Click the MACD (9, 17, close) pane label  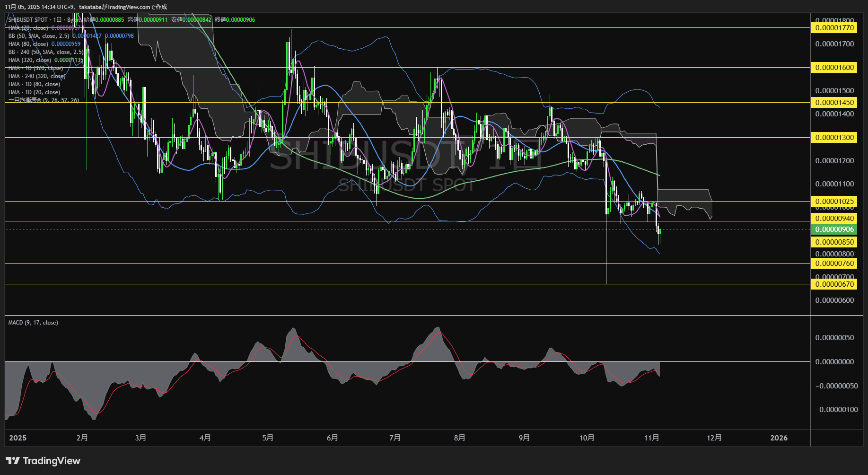(33, 323)
